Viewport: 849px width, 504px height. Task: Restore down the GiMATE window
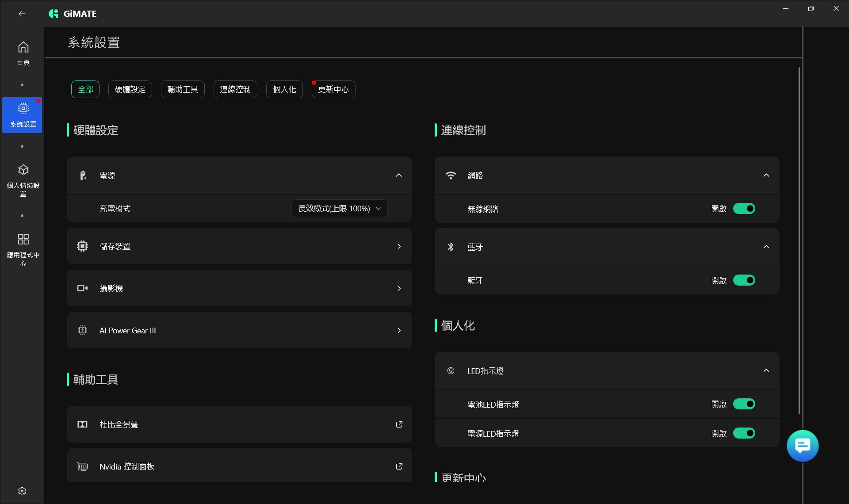pyautogui.click(x=811, y=8)
